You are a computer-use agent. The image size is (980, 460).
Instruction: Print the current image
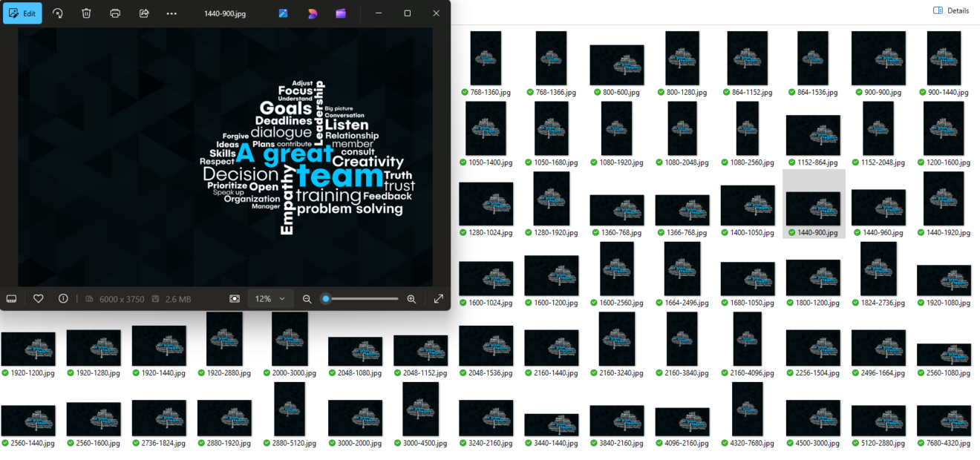tap(114, 13)
